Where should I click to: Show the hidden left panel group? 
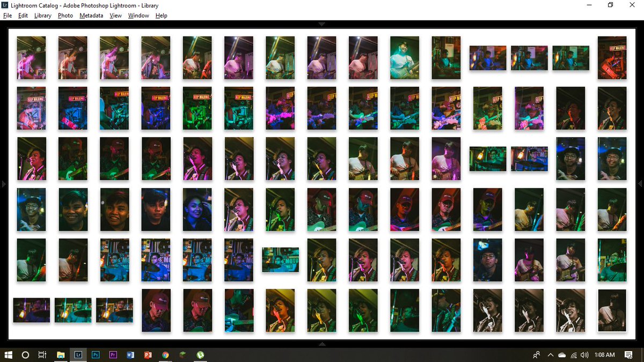[x=3, y=184]
